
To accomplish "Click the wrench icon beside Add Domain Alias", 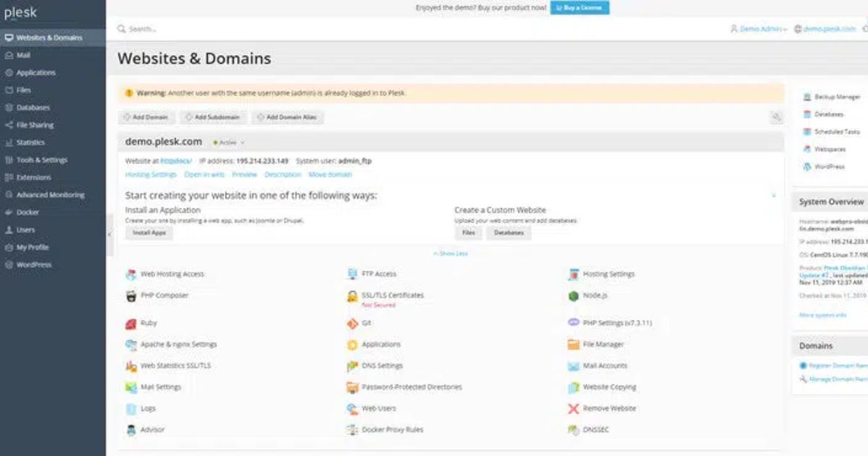I will (776, 117).
